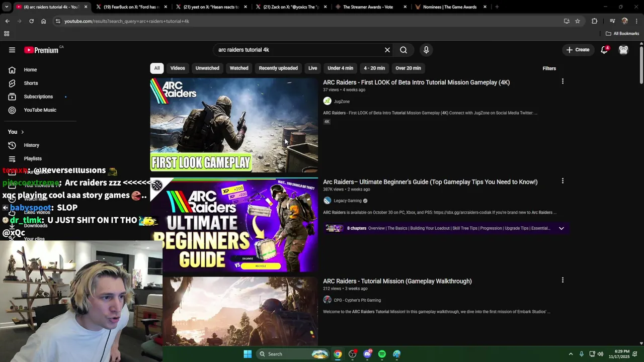Select the Unwatched filter chip
This screenshot has width=644, height=362.
(207, 68)
